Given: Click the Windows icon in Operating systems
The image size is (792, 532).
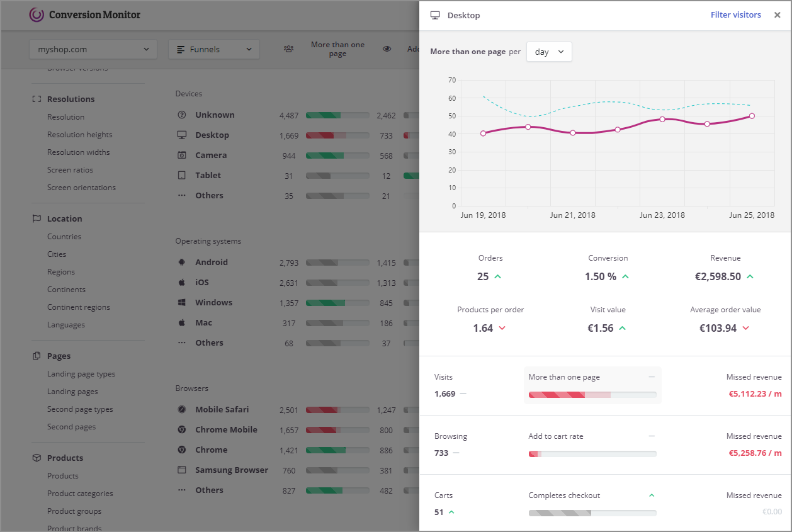Looking at the screenshot, I should click(x=181, y=302).
